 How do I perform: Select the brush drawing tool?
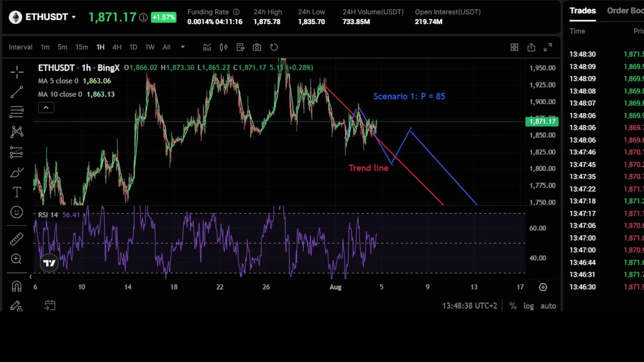point(17,172)
